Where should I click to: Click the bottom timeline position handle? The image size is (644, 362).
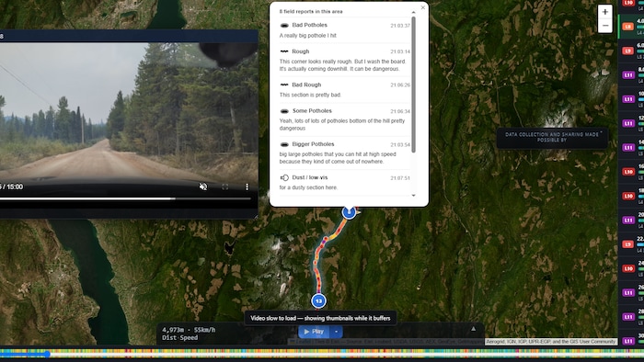(47, 354)
